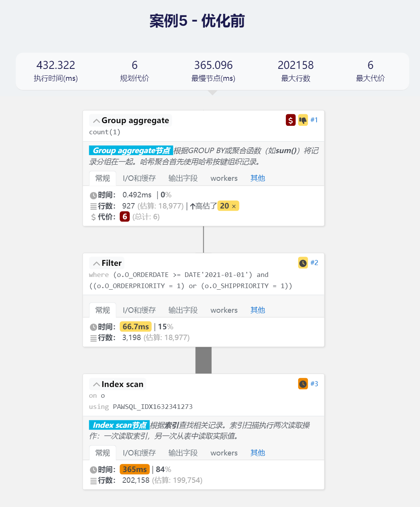The width and height of the screenshot is (420, 507).
Task: Follow the #2 node link
Action: click(x=314, y=263)
